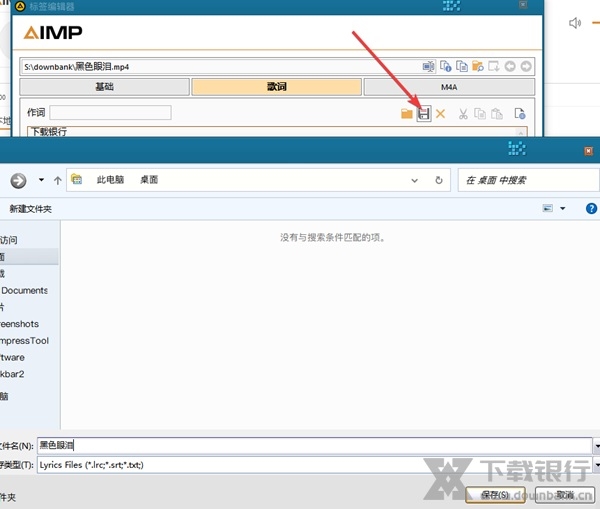Close the tag editor window
Screen dimensions: 600x509
click(x=523, y=5)
